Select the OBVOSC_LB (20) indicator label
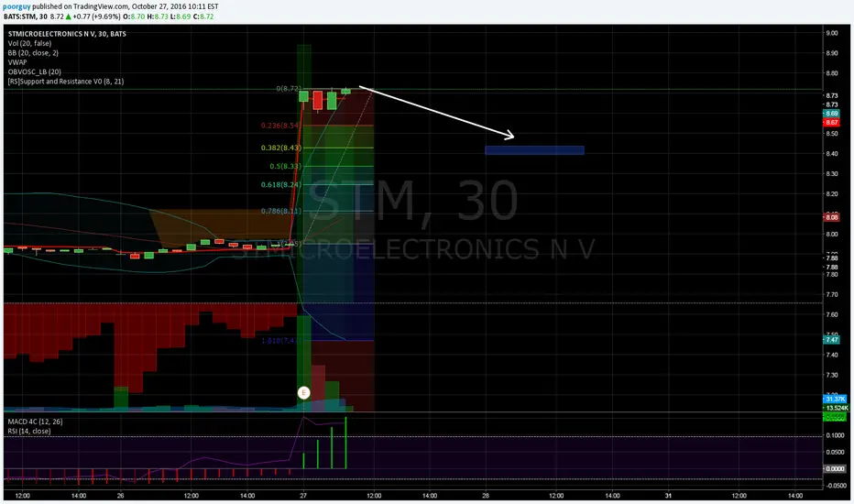The width and height of the screenshot is (854, 504). pyautogui.click(x=34, y=71)
